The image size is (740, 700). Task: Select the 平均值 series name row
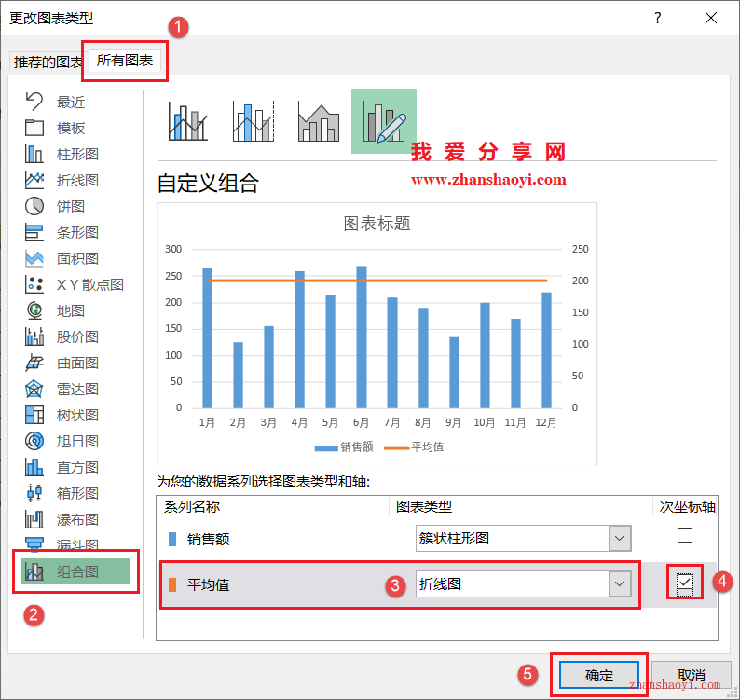(208, 584)
